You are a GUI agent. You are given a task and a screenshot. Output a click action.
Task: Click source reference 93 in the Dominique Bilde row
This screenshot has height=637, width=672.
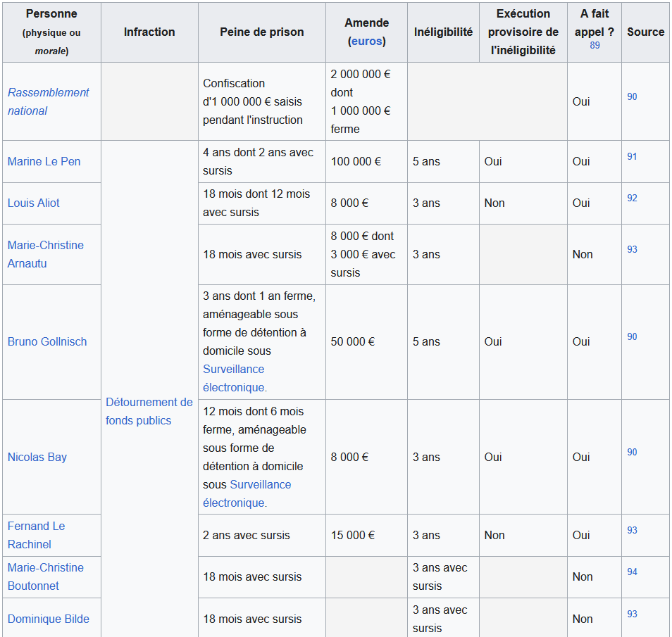[x=632, y=614]
